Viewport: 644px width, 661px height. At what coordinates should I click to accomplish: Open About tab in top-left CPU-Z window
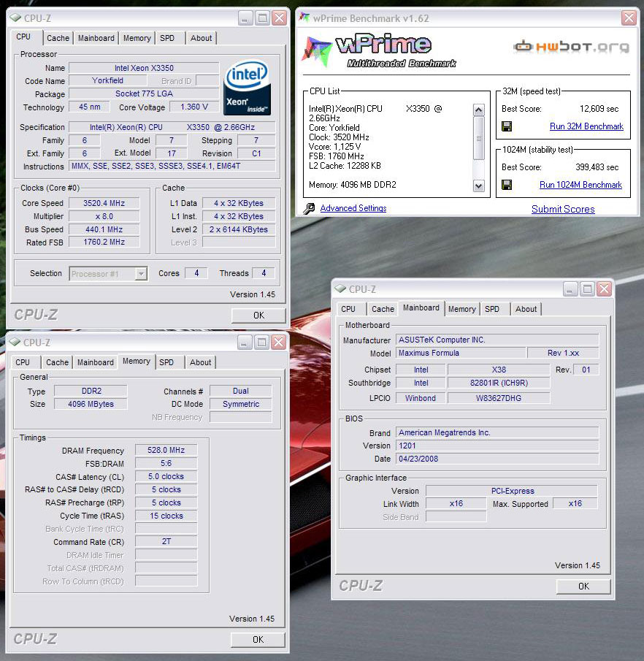tap(201, 38)
